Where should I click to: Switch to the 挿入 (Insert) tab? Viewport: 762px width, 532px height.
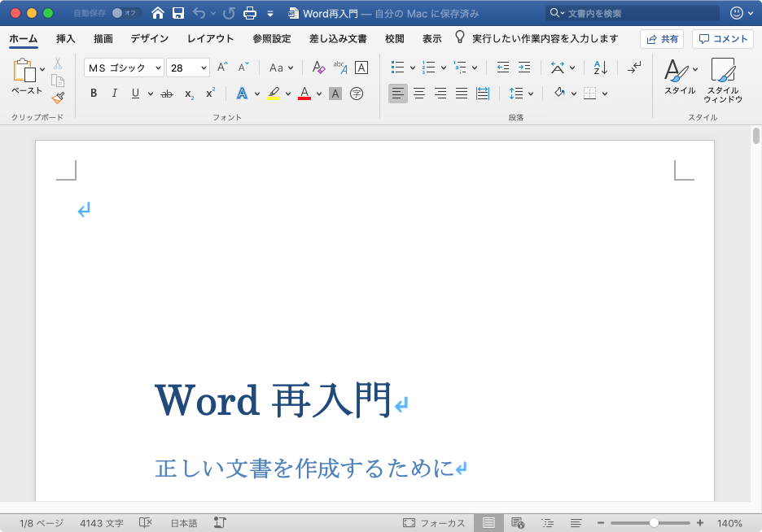(x=66, y=38)
